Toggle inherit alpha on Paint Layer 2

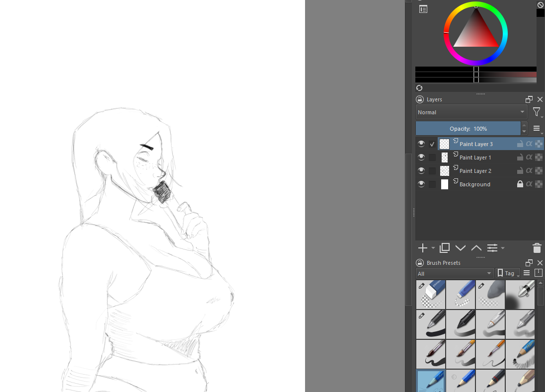click(x=529, y=170)
